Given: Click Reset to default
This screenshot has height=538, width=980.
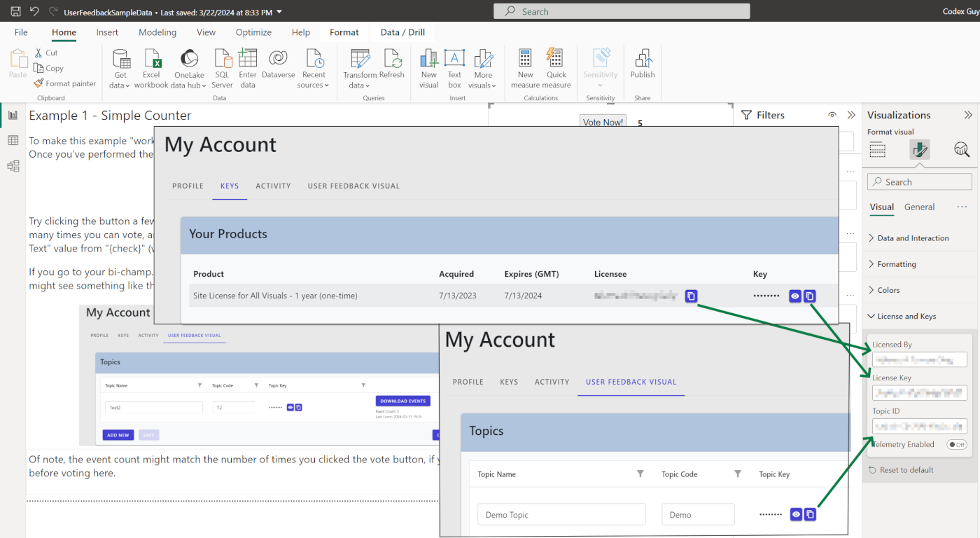Looking at the screenshot, I should click(x=902, y=470).
